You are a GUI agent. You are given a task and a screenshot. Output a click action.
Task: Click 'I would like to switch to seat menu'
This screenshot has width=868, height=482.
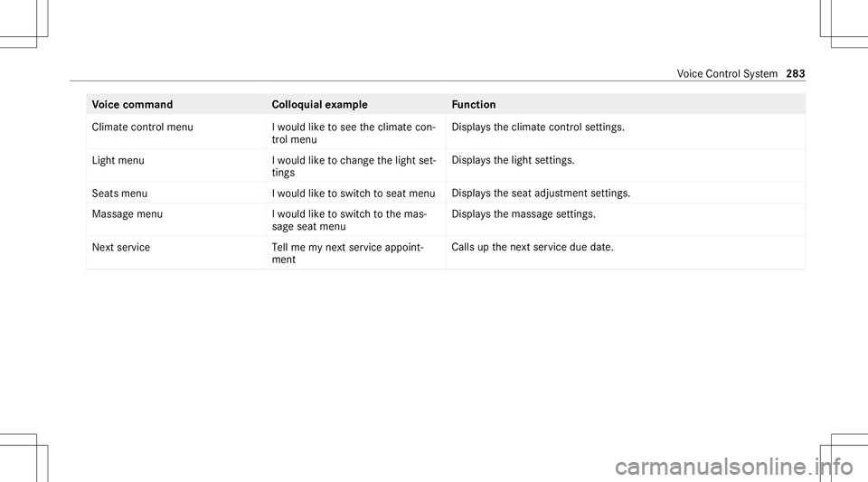pyautogui.click(x=354, y=194)
